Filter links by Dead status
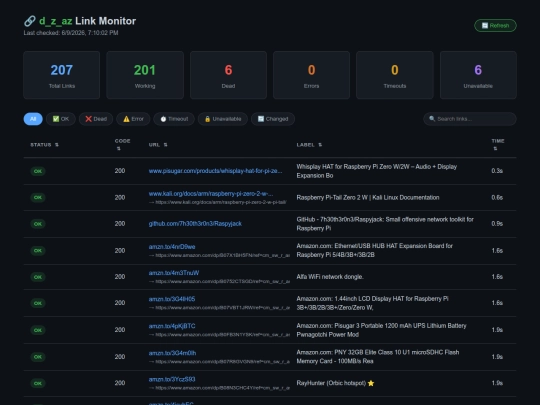 (x=96, y=119)
